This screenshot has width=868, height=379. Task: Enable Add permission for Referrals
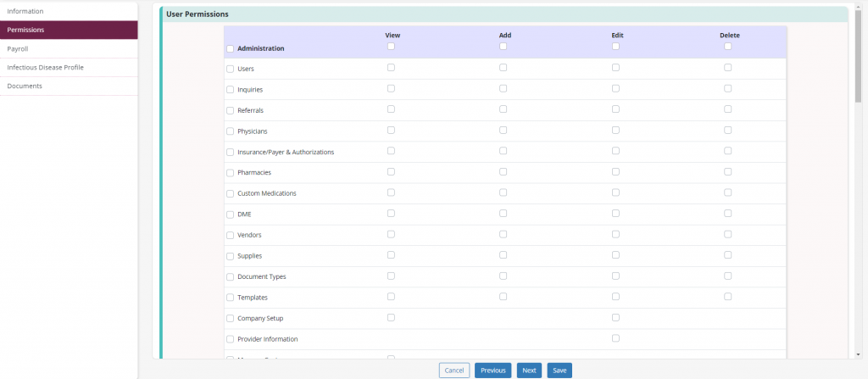coord(503,109)
